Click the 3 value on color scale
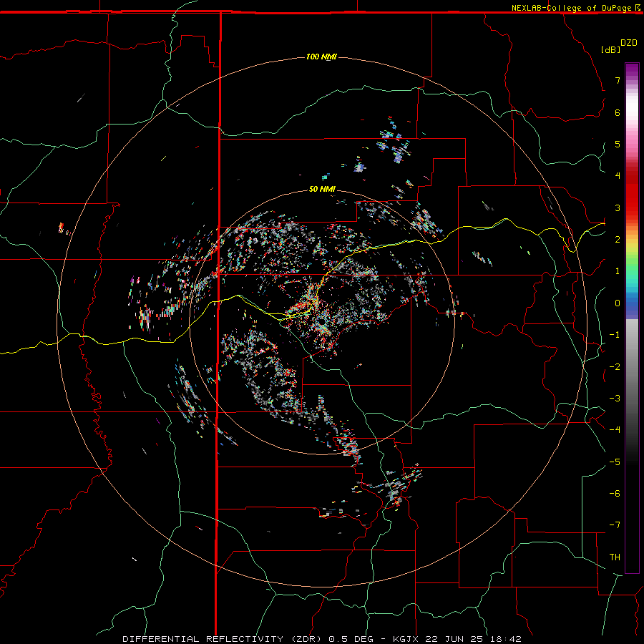The image size is (644, 644). [618, 208]
